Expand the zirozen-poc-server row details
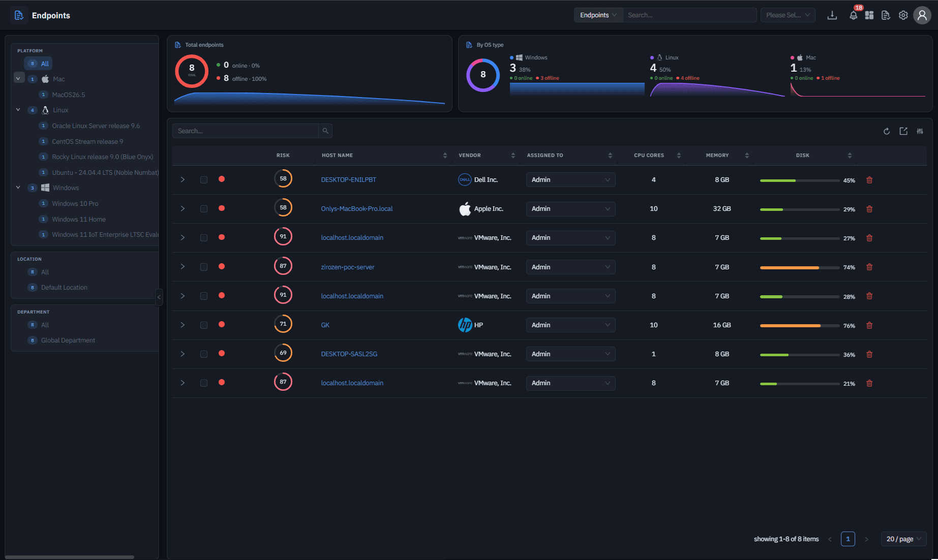Viewport: 938px width, 560px height. tap(183, 267)
